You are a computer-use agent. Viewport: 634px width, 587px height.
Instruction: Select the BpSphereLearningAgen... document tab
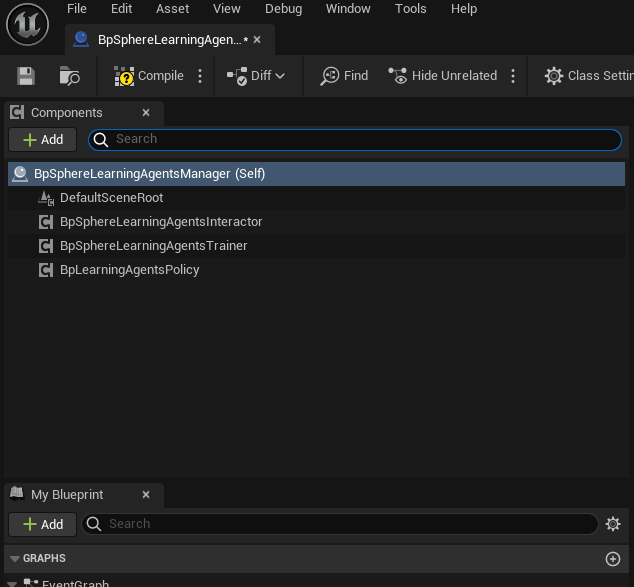click(x=170, y=40)
